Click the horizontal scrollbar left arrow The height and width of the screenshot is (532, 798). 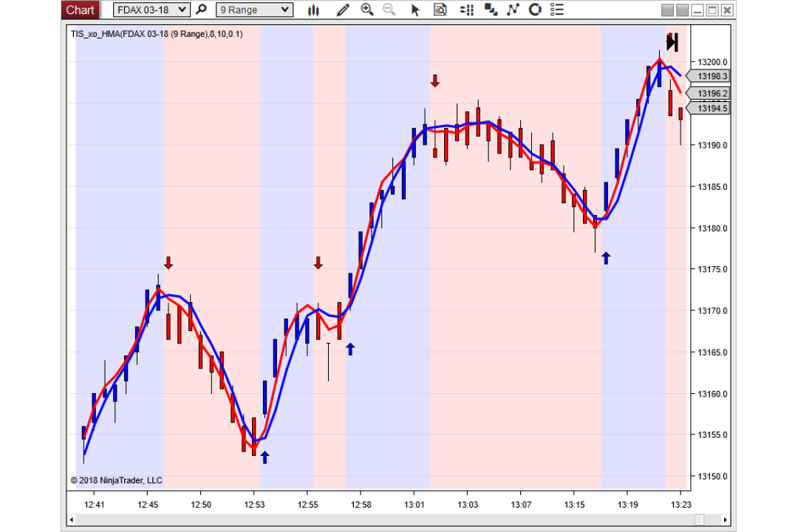point(72,519)
